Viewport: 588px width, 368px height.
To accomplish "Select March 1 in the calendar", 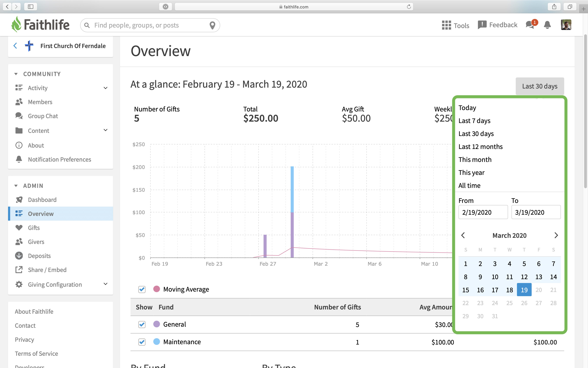I will (x=465, y=264).
